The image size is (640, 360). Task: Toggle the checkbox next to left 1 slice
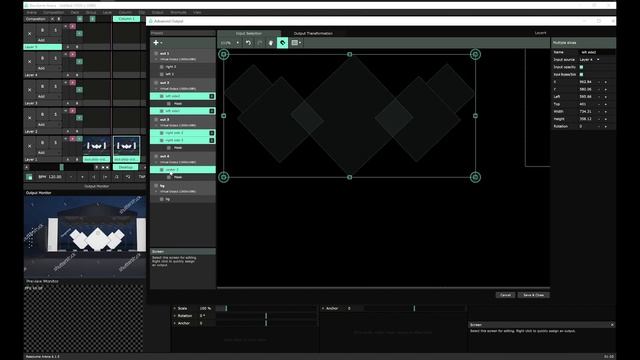click(162, 74)
